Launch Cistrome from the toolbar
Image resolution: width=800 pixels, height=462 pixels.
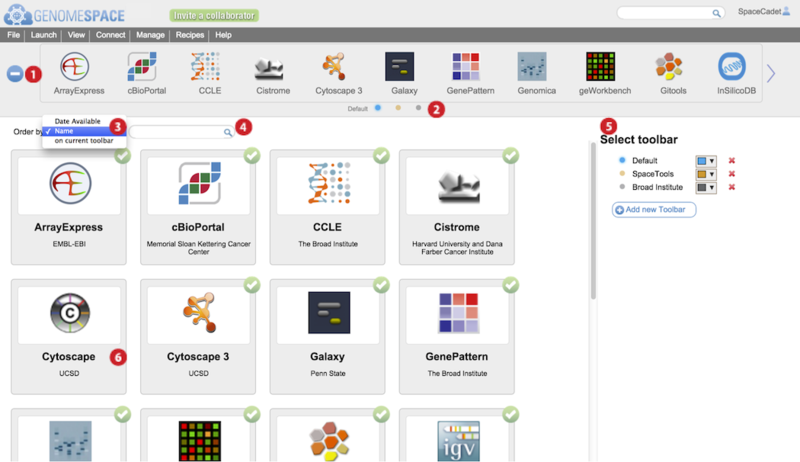coord(269,70)
